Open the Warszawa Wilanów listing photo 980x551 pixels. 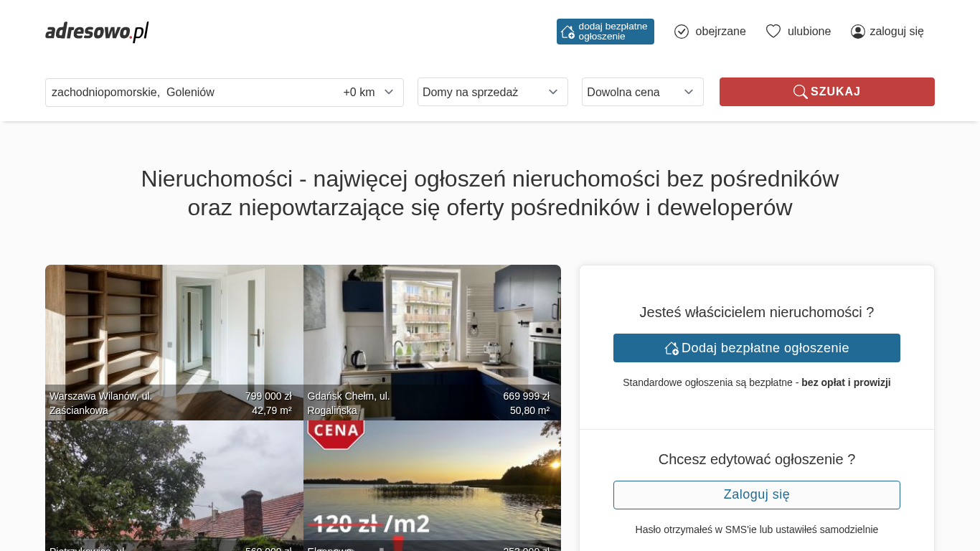(x=174, y=330)
